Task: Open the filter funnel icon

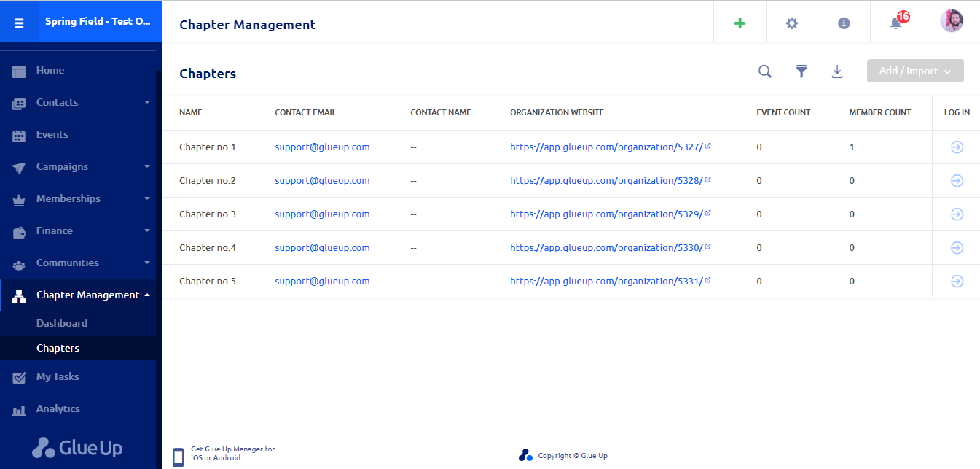Action: point(801,71)
